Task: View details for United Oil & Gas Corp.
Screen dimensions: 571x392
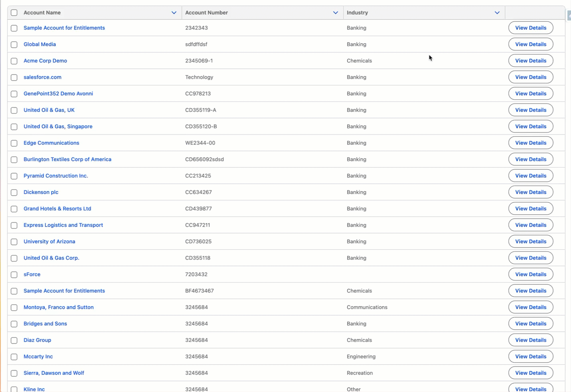Action: click(531, 258)
